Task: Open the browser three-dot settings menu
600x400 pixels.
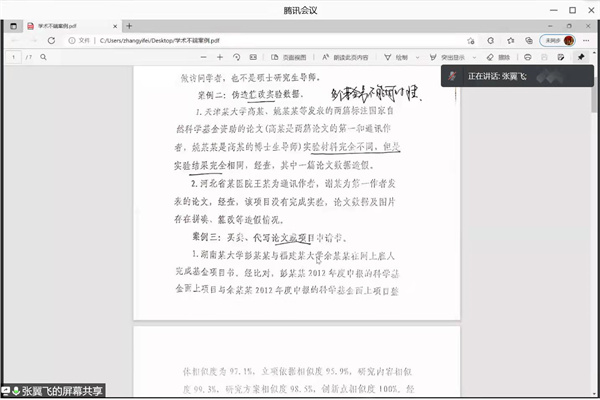Action: [x=588, y=40]
